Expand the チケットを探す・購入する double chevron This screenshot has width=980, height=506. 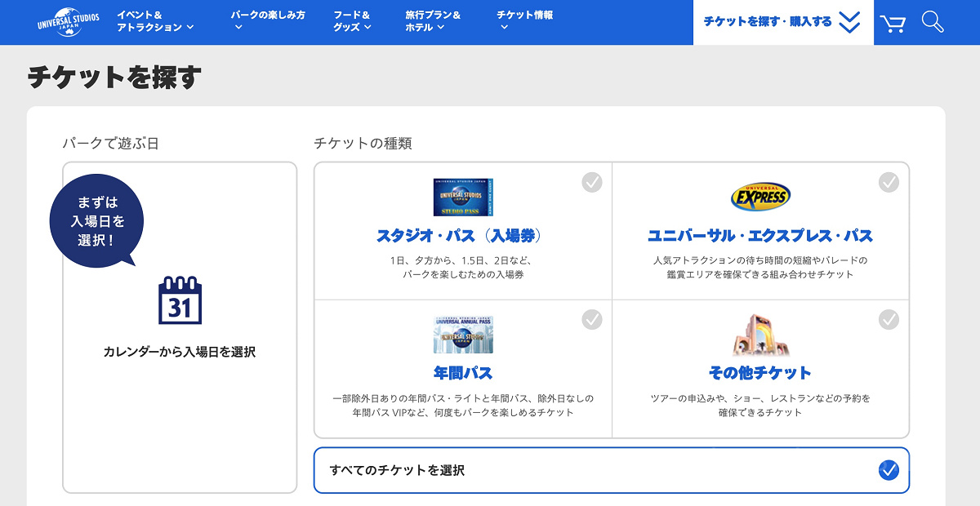(x=849, y=22)
